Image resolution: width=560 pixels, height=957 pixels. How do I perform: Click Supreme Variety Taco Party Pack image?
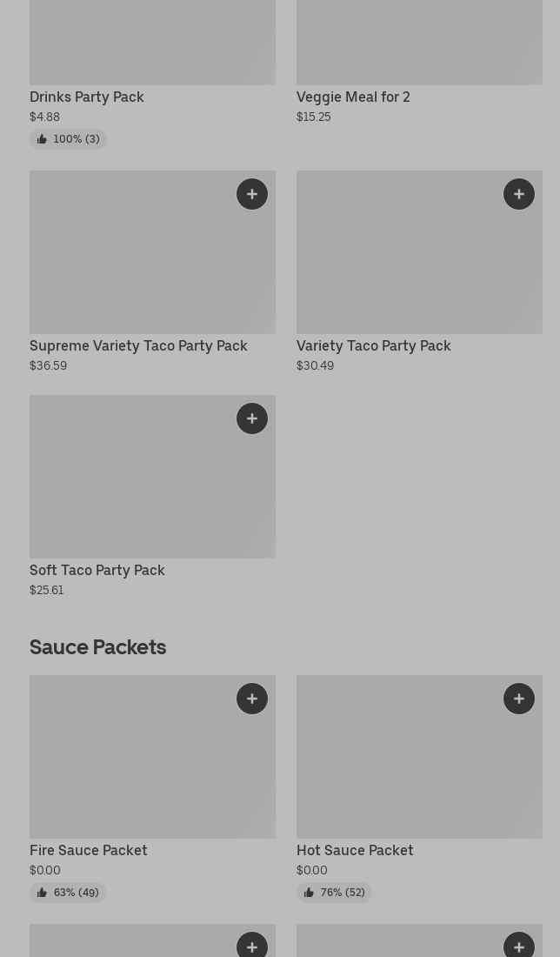pyautogui.click(x=130, y=261)
